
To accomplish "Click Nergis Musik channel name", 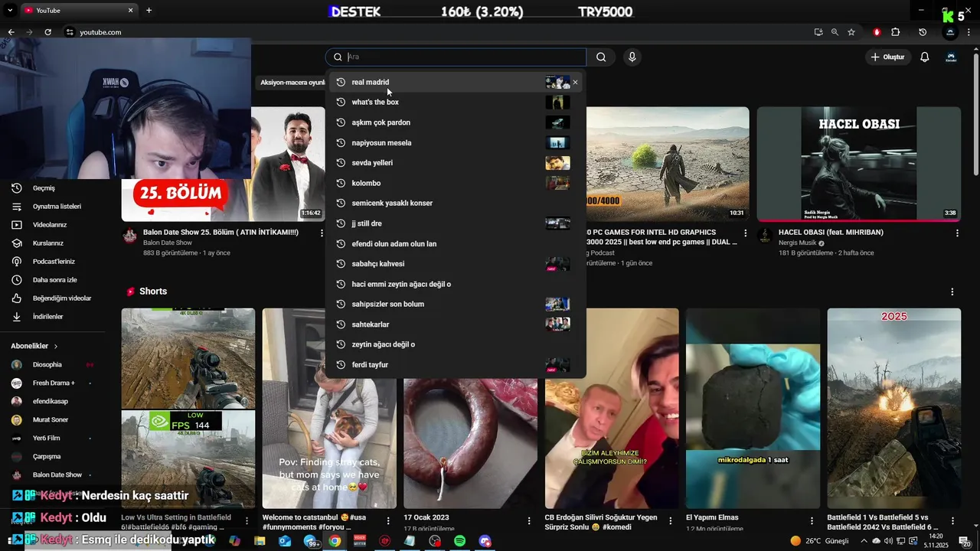I will pos(798,243).
